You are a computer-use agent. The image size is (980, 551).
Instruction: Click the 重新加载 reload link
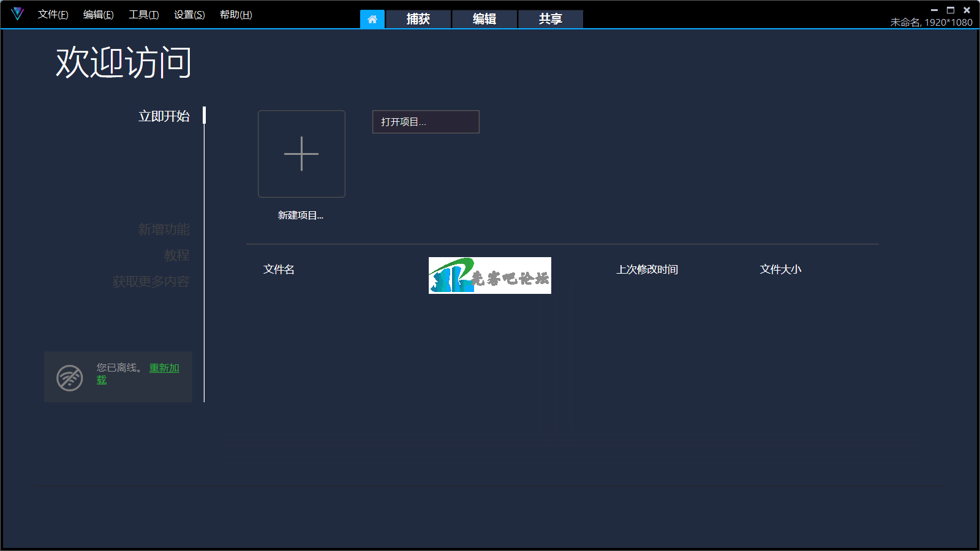click(x=164, y=368)
